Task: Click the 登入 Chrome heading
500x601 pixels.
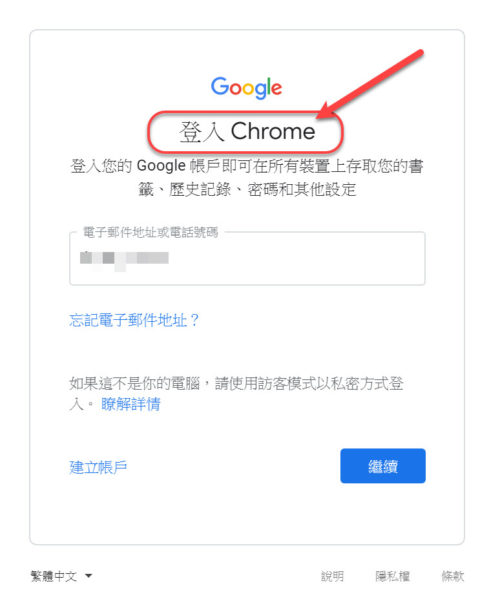Action: point(247,131)
